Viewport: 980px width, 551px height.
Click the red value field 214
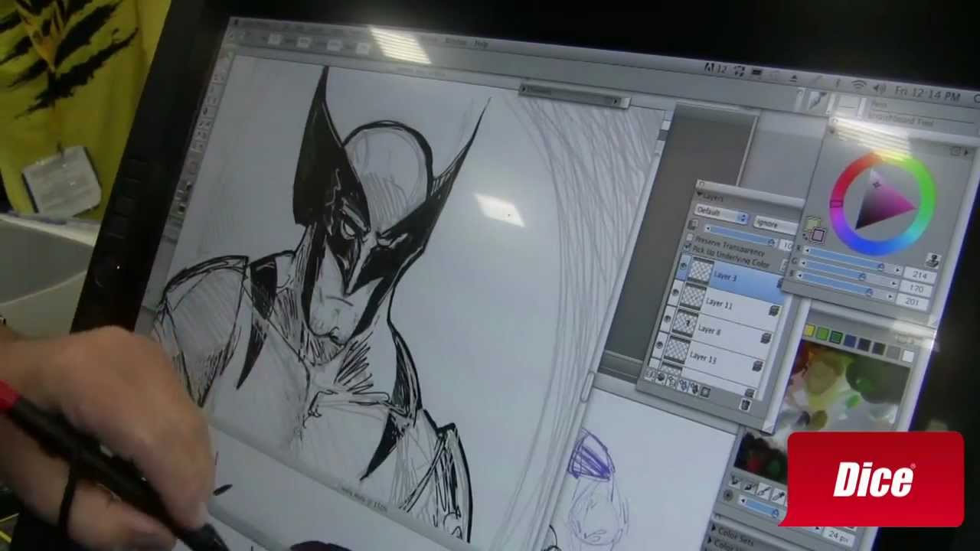(920, 274)
